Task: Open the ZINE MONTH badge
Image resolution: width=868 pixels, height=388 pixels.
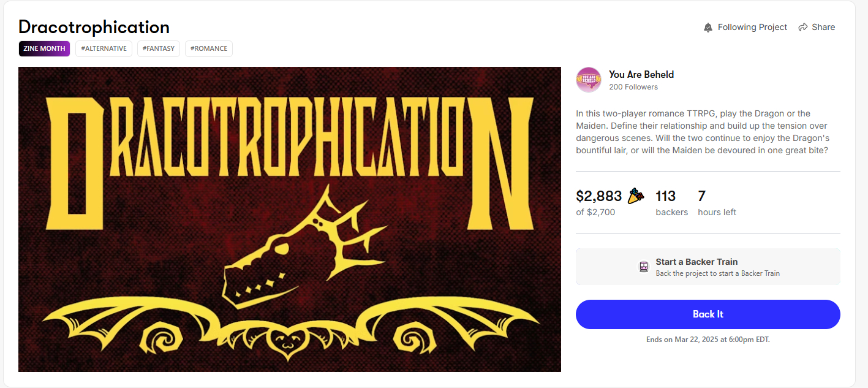Action: pos(44,48)
